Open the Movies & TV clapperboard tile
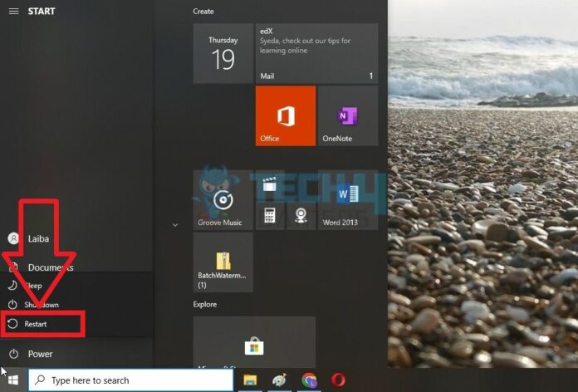 269,186
